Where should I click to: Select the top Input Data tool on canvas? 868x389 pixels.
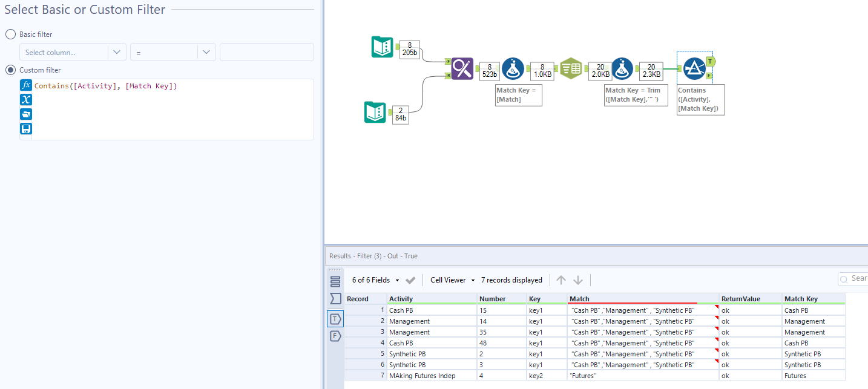click(x=382, y=46)
